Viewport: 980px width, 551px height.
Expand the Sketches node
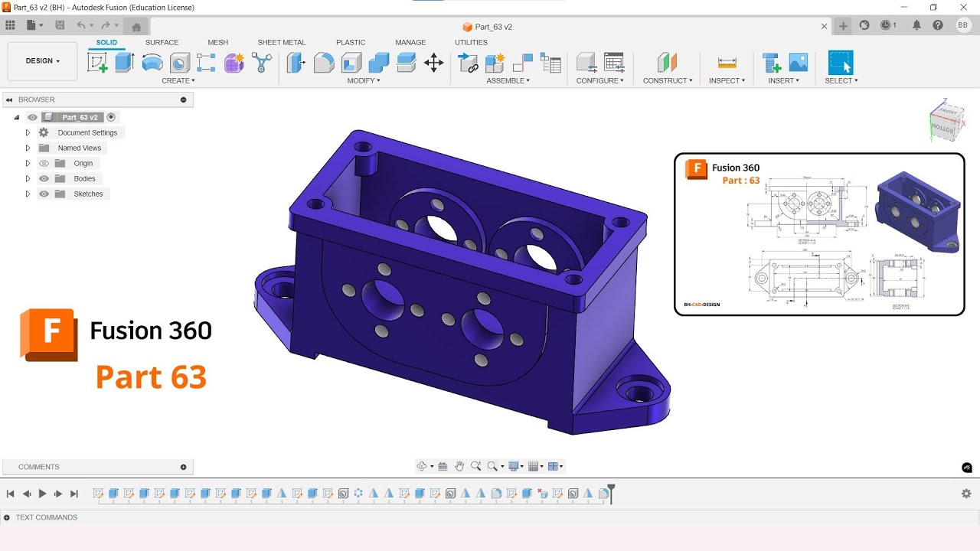28,194
